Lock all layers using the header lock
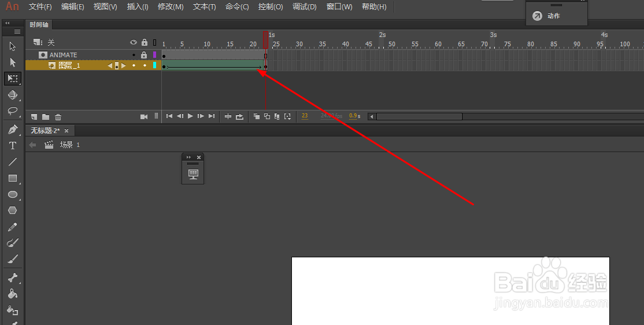This screenshot has width=644, height=325. pyautogui.click(x=144, y=42)
